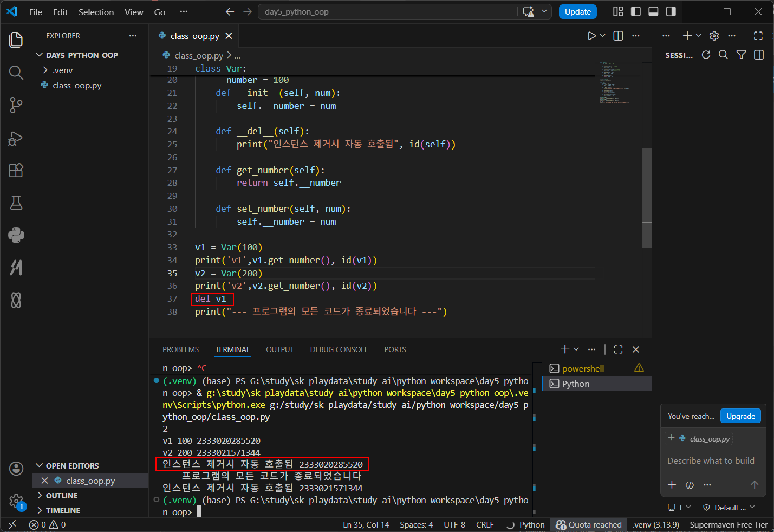Open the new chat session dropdown arrow
The height and width of the screenshot is (532, 774).
tap(698, 36)
